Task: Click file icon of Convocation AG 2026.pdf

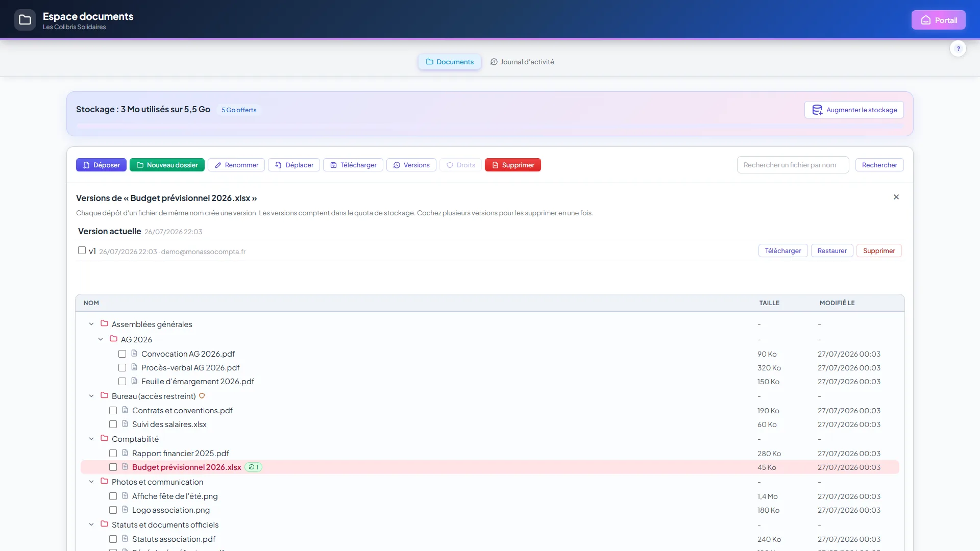Action: point(134,353)
